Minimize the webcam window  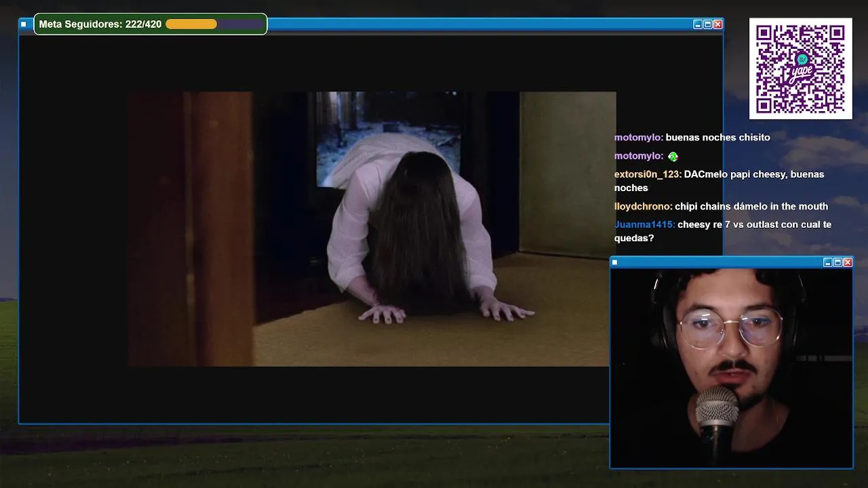tap(827, 262)
